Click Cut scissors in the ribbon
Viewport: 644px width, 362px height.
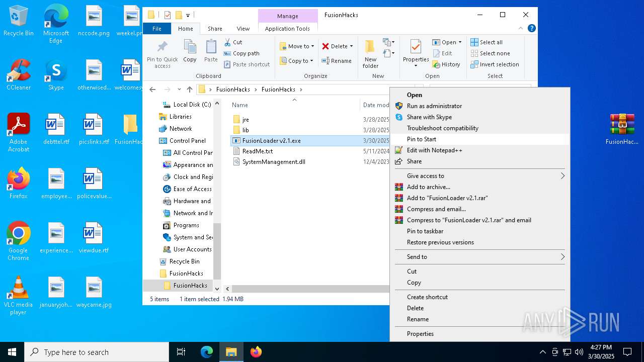pos(233,42)
